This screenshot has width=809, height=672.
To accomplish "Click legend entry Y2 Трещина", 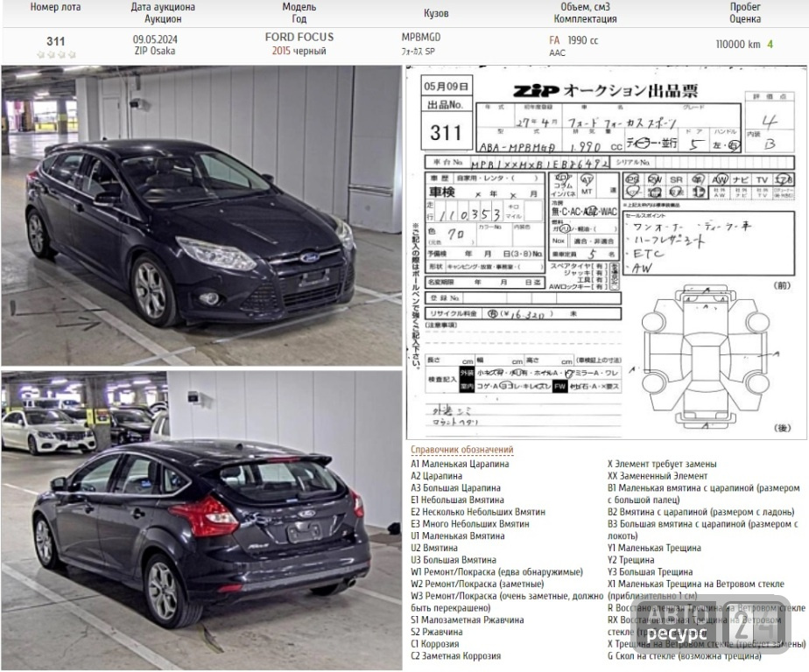I will pyautogui.click(x=630, y=560).
